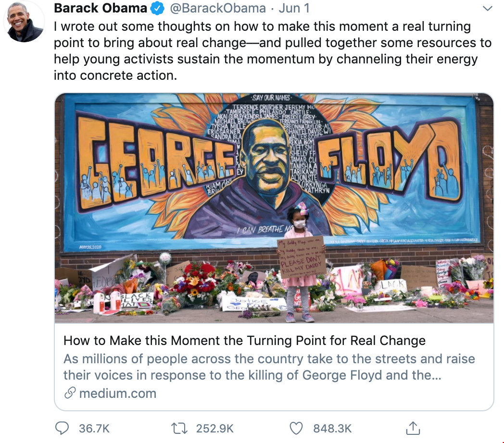Image resolution: width=504 pixels, height=443 pixels.
Task: View the 252.9K retweets count
Action: (214, 429)
